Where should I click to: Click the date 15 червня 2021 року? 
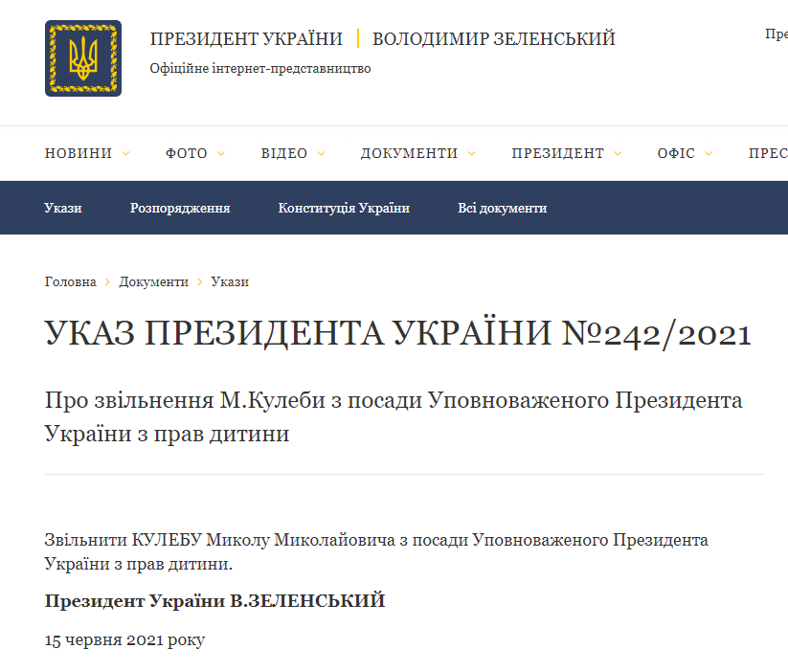click(124, 640)
